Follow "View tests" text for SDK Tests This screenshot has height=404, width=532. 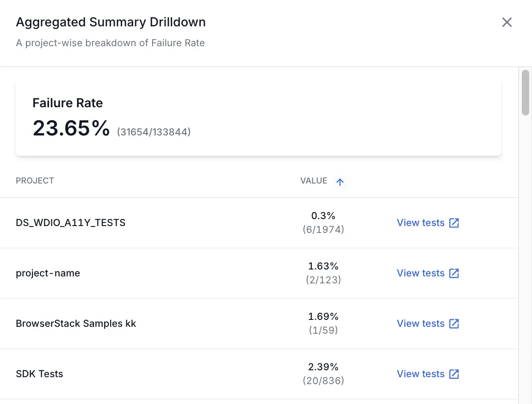click(421, 374)
